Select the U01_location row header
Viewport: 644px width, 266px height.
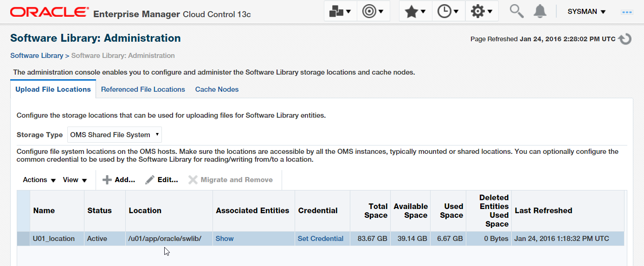[x=24, y=239]
